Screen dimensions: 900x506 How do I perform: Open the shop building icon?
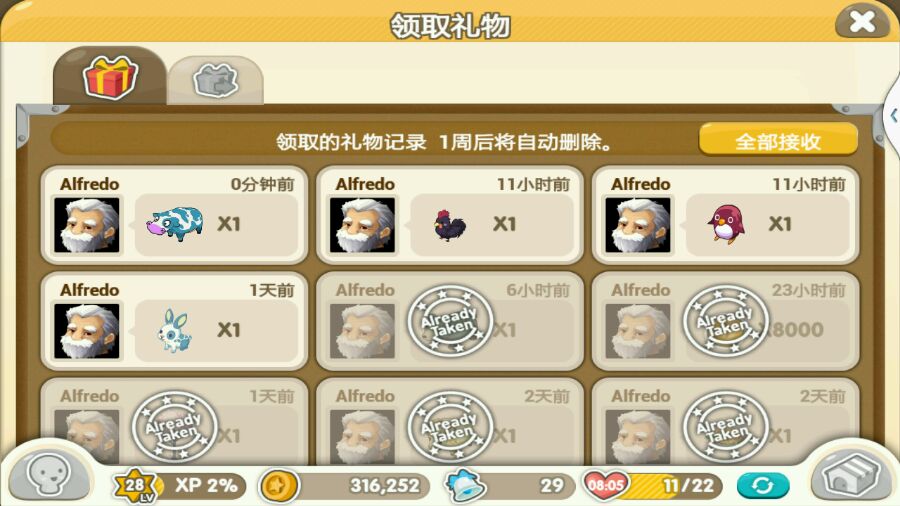pos(851,474)
